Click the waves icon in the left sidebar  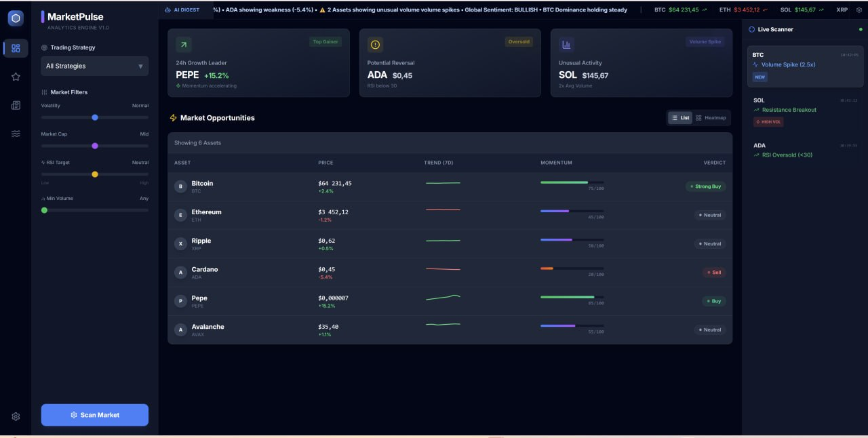pos(15,133)
